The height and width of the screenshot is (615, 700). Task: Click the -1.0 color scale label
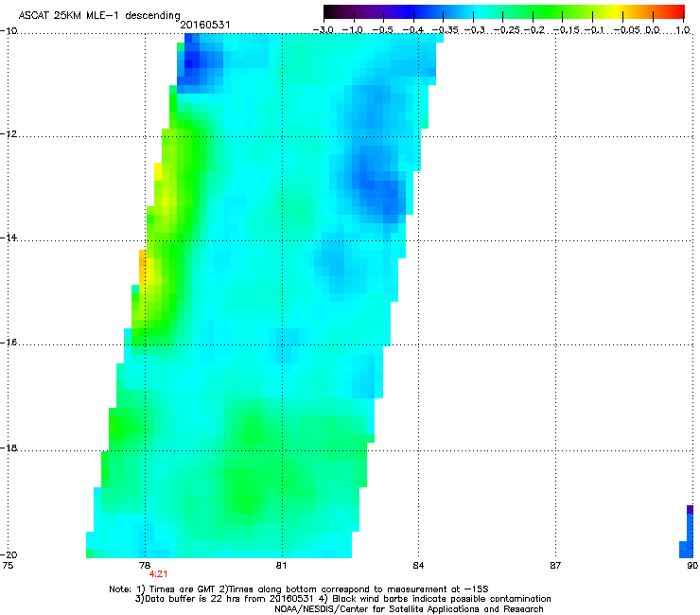click(353, 30)
